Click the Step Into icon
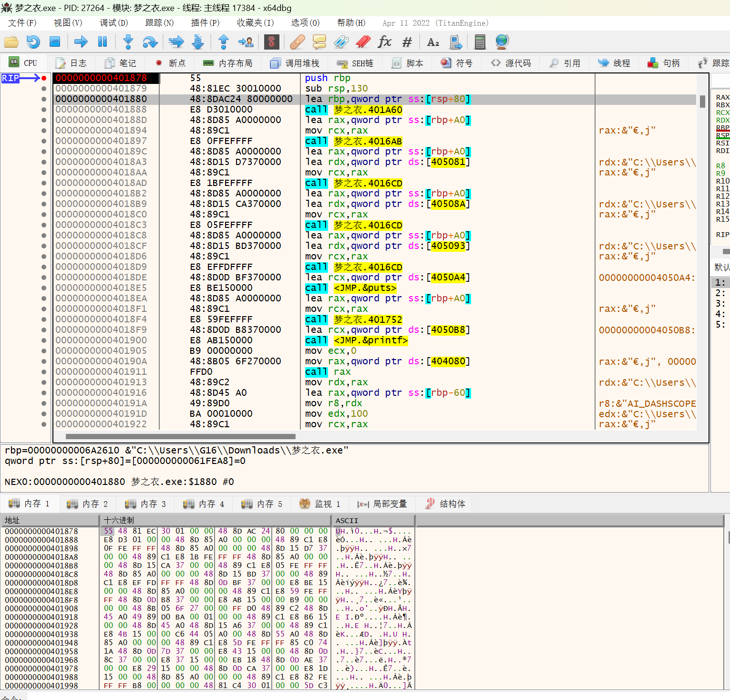Viewport: 730px width, 700px height. (128, 42)
